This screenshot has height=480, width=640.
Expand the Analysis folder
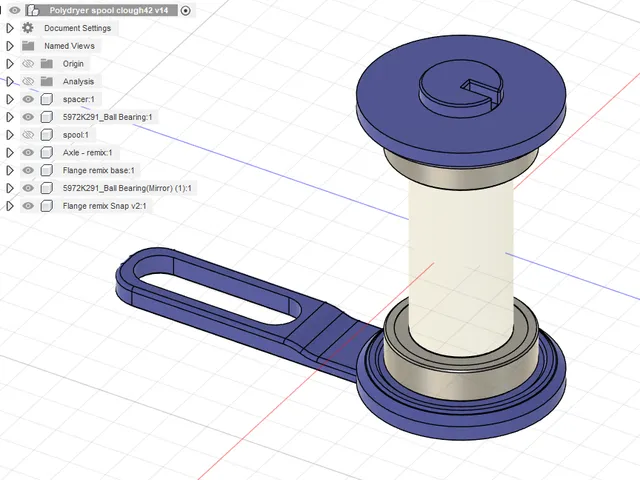click(x=10, y=82)
